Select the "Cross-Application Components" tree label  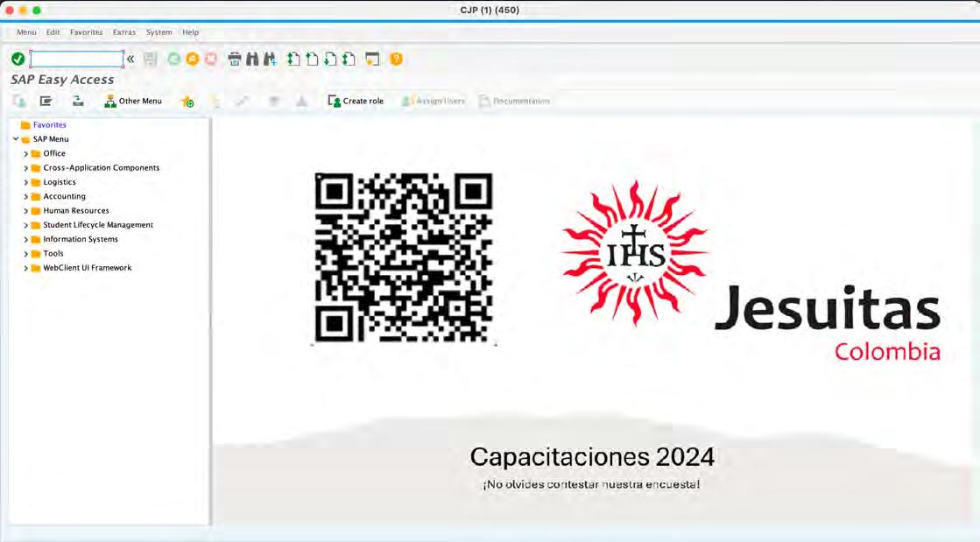102,167
